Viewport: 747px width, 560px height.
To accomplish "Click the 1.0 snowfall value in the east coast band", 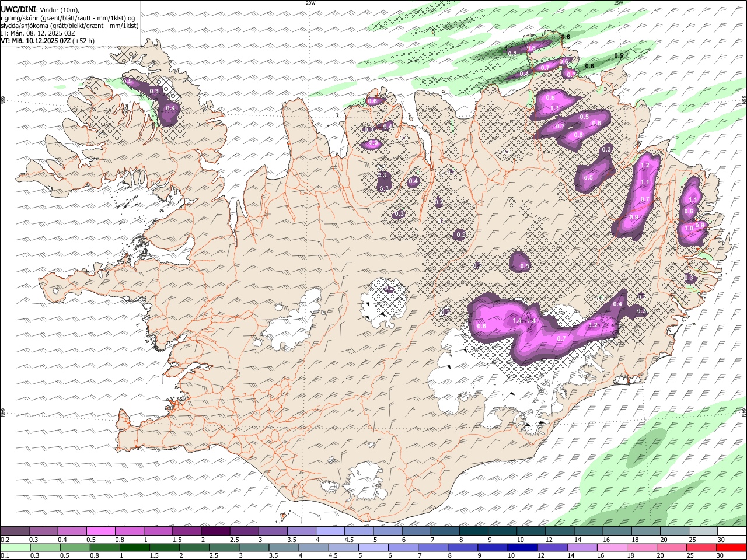I will click(689, 229).
